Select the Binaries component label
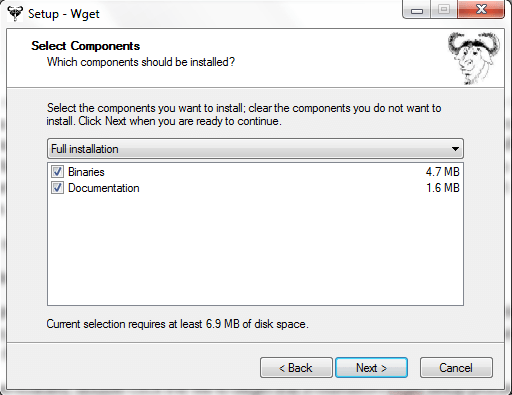This screenshot has height=395, width=512. pyautogui.click(x=86, y=172)
